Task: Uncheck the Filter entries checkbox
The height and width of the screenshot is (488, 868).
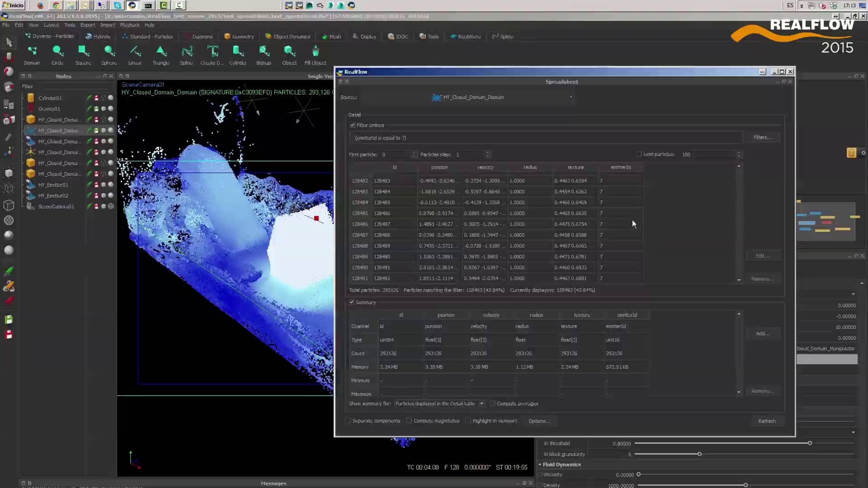Action: tap(353, 125)
